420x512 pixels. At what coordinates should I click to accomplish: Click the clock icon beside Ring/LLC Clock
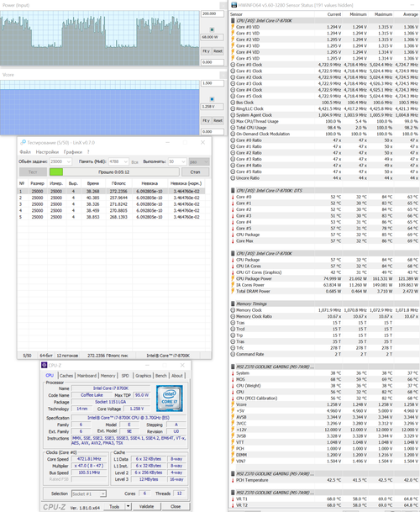tap(233, 108)
